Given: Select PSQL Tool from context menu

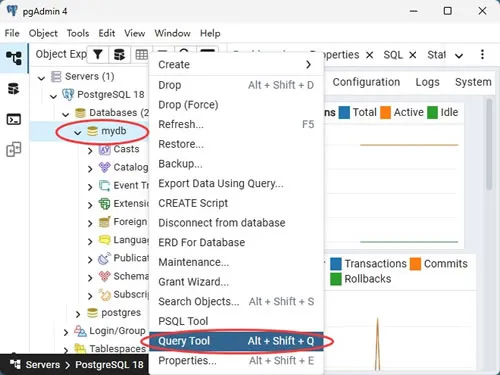Looking at the screenshot, I should pos(236,321).
